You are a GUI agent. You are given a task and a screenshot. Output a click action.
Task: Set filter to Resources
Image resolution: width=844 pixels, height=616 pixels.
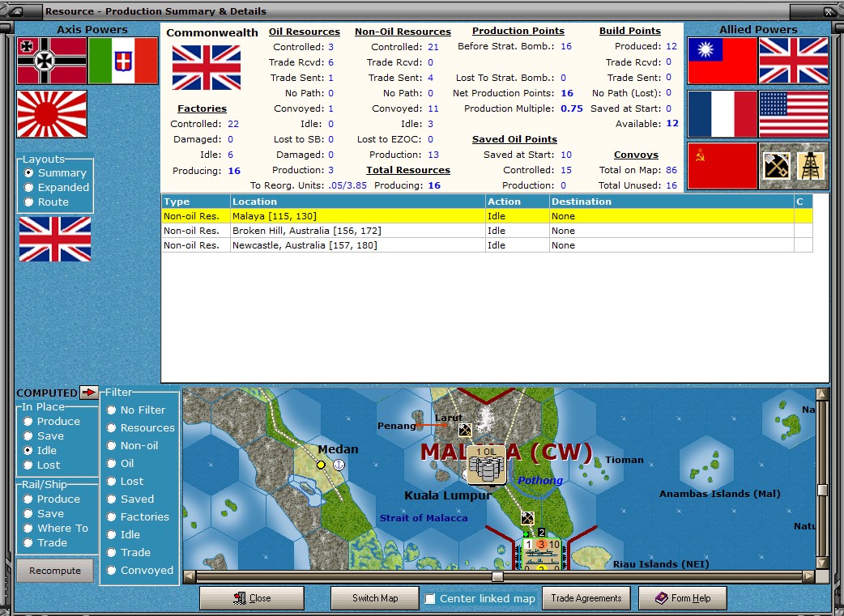[140, 427]
